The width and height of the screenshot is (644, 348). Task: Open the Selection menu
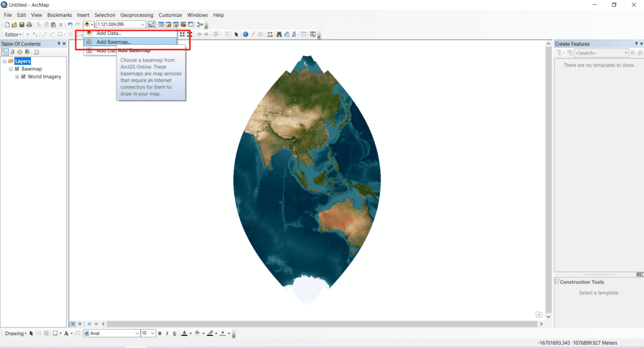click(x=105, y=15)
